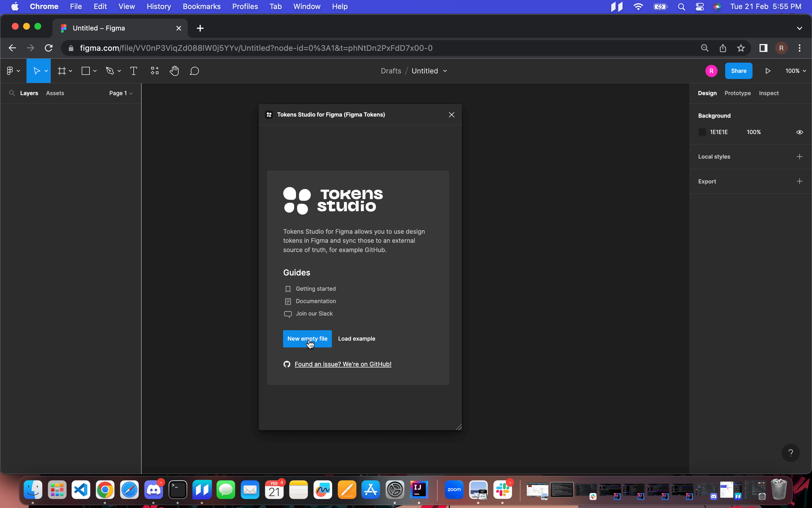Add a local style with plus icon

800,157
